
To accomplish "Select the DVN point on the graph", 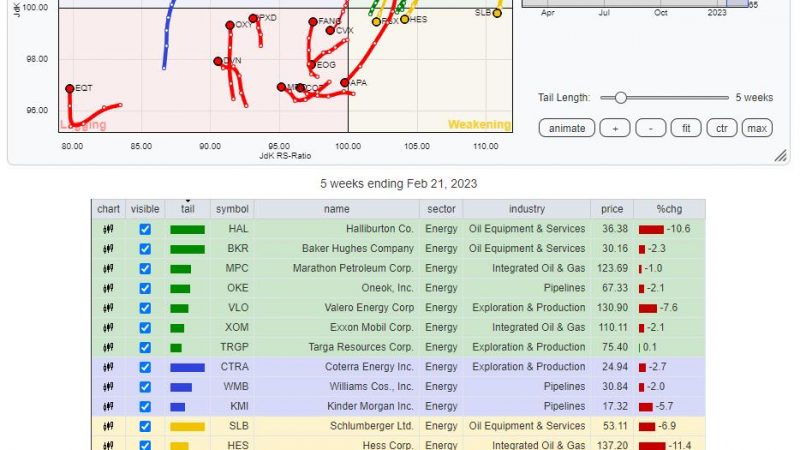I will pos(218,61).
